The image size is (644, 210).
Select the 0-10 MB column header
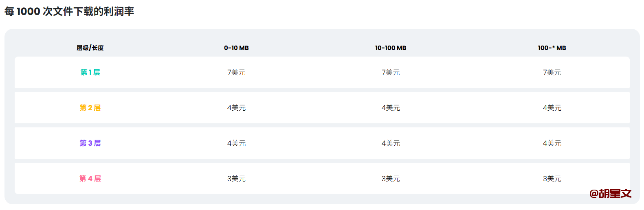pos(236,48)
